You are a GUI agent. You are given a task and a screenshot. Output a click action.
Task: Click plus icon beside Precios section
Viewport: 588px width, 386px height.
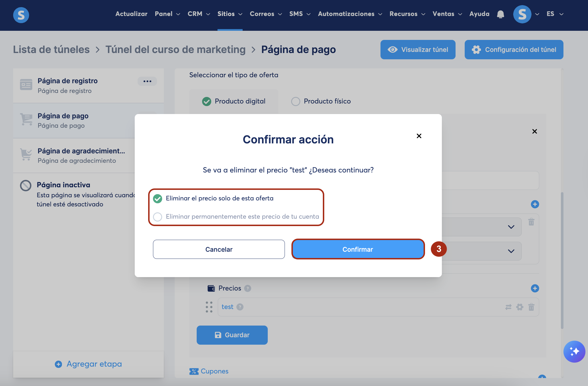coord(535,288)
